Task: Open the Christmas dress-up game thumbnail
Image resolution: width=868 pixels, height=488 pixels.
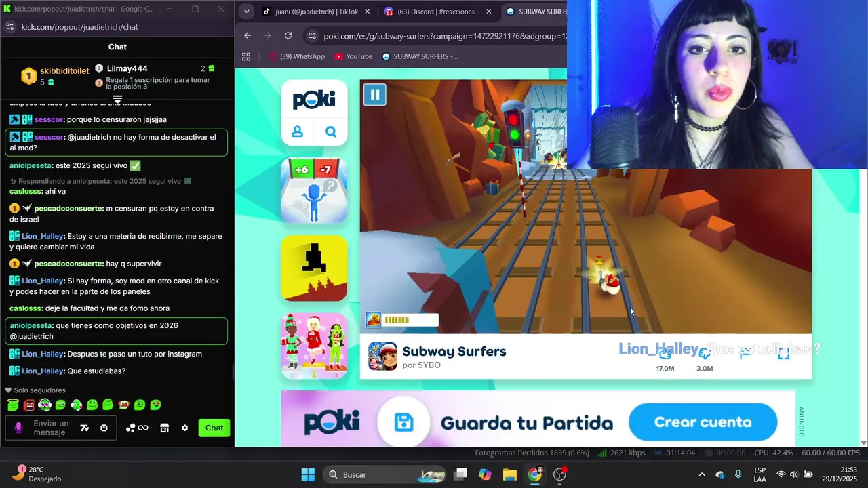Action: point(314,345)
